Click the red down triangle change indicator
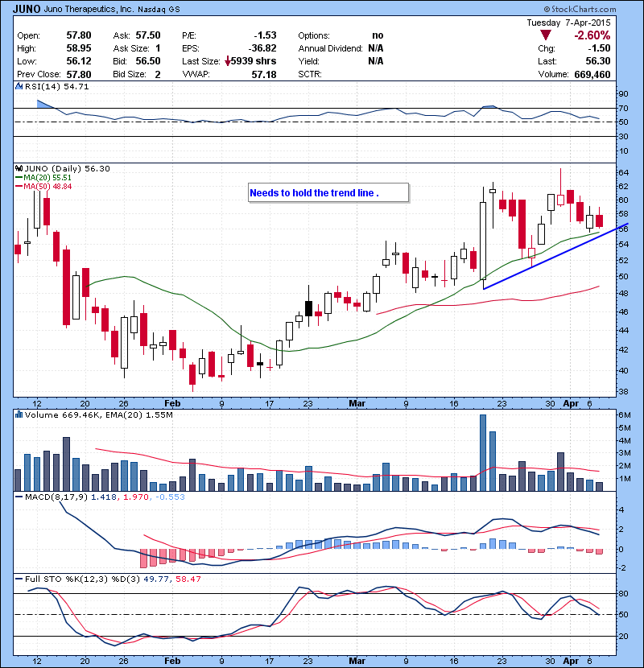 [546, 35]
